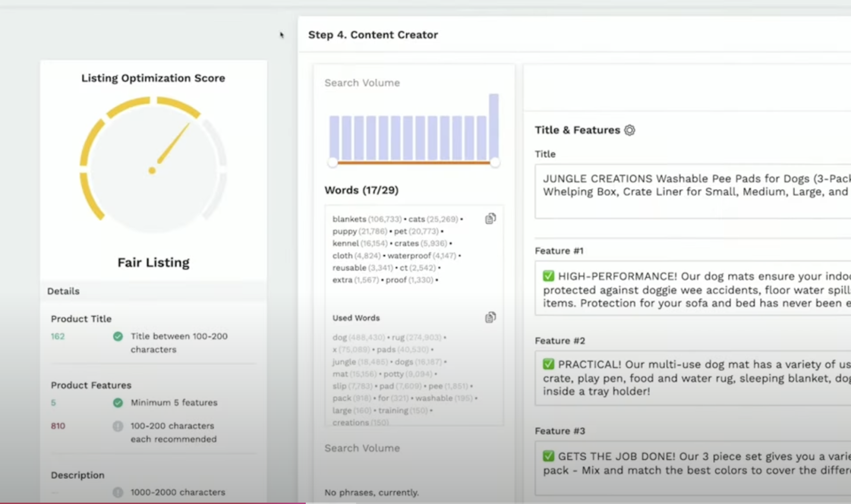Toggle the green checkbox on Feature #2
The image size is (851, 504).
pos(548,364)
